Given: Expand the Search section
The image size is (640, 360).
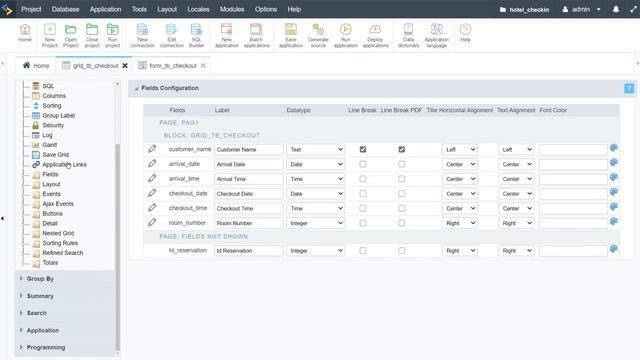Looking at the screenshot, I should coord(36,313).
